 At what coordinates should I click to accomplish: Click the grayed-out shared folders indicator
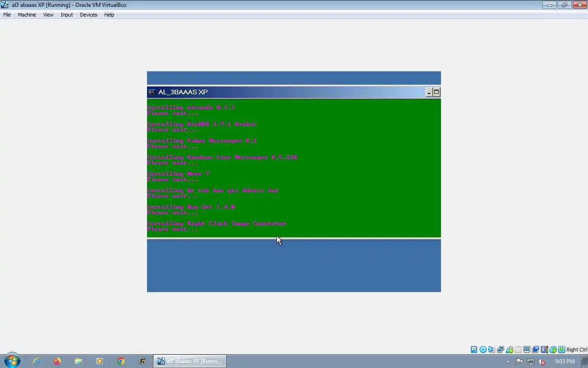coord(518,350)
